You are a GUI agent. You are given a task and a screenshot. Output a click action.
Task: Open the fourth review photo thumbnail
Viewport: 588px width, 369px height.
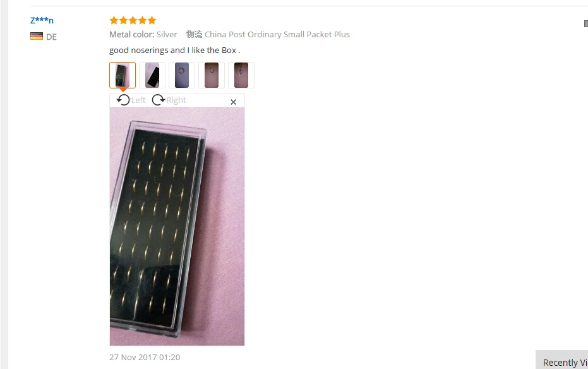click(x=212, y=75)
